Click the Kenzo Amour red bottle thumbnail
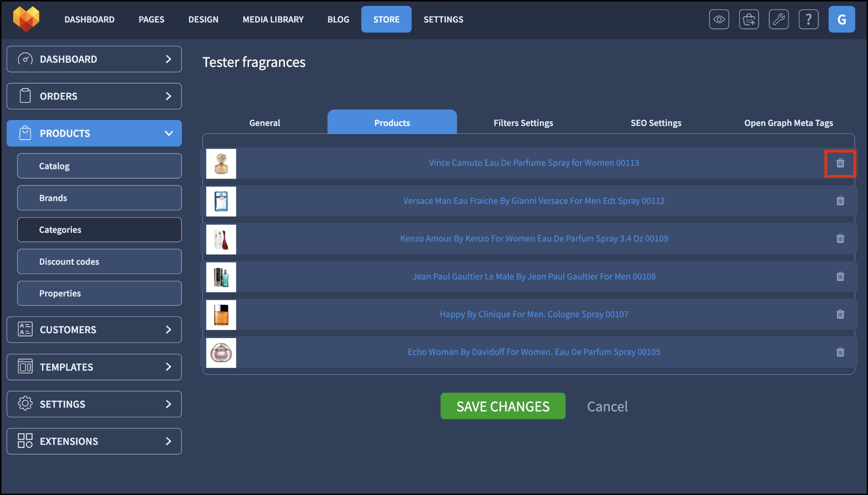Viewport: 868px width, 495px height. click(x=221, y=239)
